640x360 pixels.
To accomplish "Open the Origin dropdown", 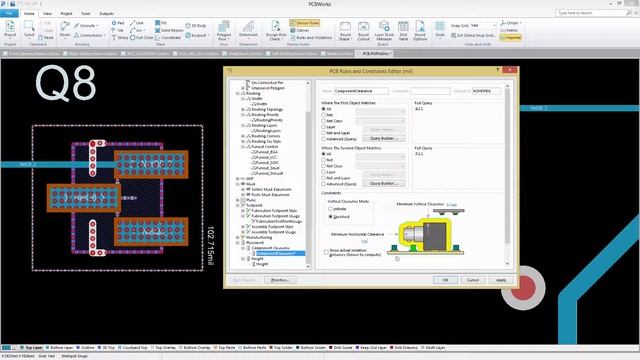I will (x=511, y=23).
